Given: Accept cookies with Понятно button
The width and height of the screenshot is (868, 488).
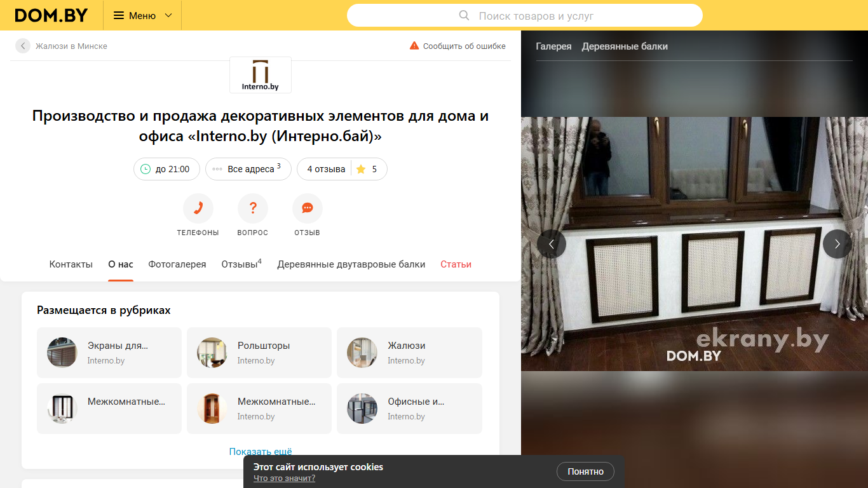Looking at the screenshot, I should [x=585, y=471].
